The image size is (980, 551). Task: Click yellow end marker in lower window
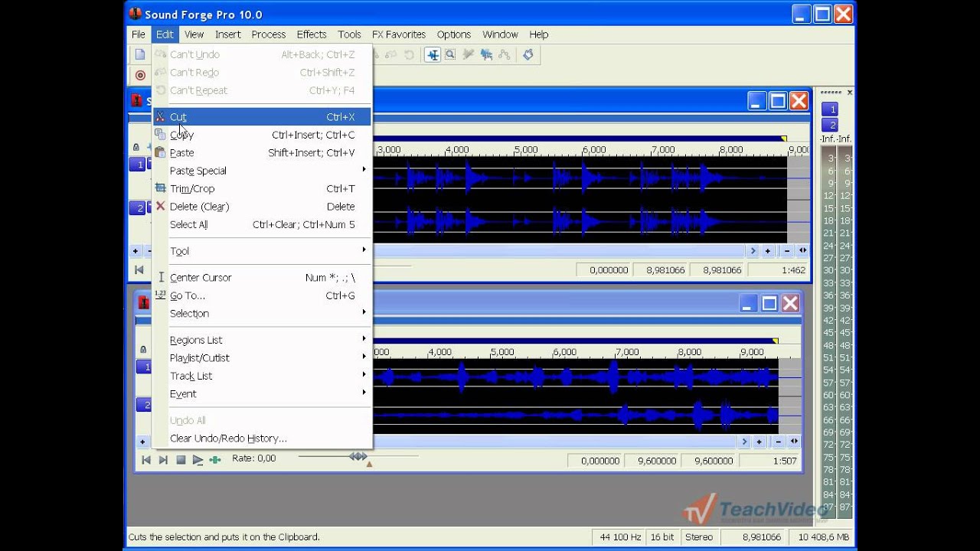775,341
